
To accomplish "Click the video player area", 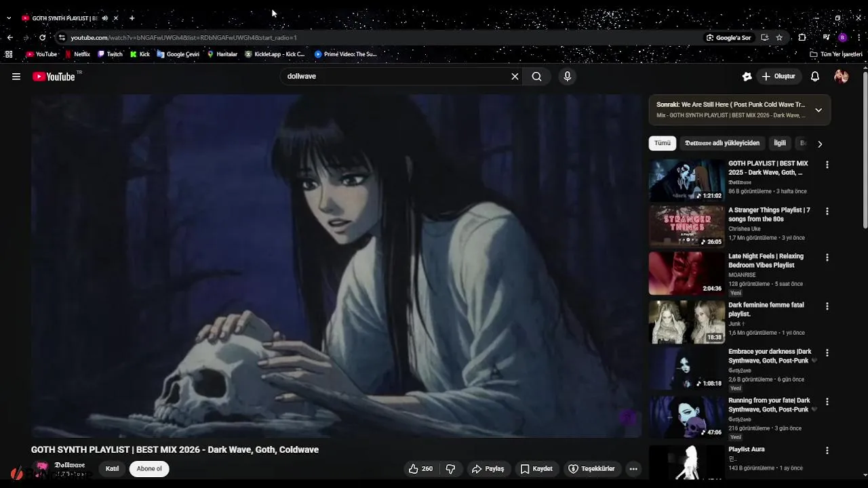I will pos(336,266).
